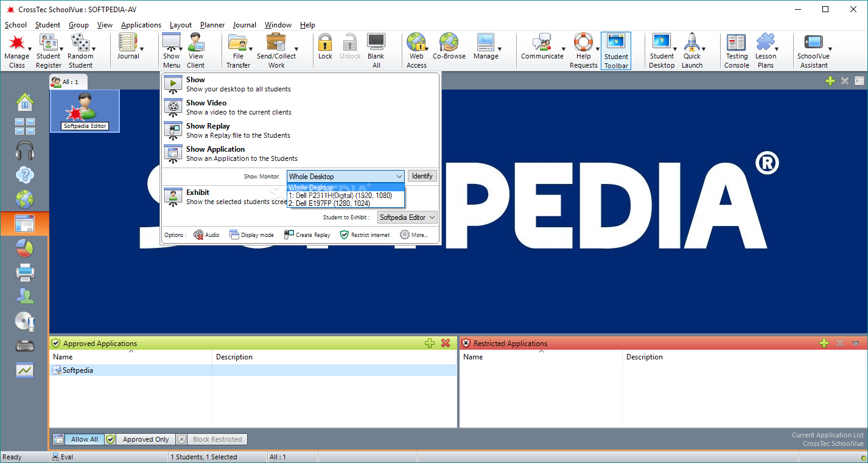Viewport: 868px width, 463px height.
Task: Choose Show Replay from the Show menu
Action: coord(300,130)
